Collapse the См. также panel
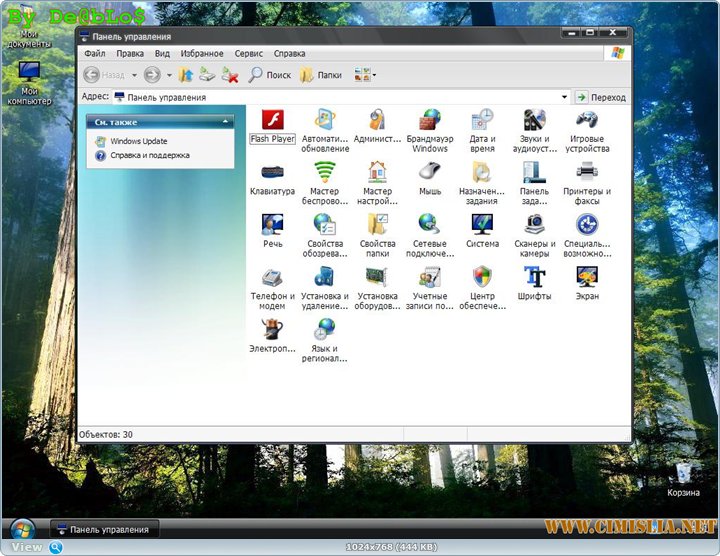 pyautogui.click(x=226, y=121)
